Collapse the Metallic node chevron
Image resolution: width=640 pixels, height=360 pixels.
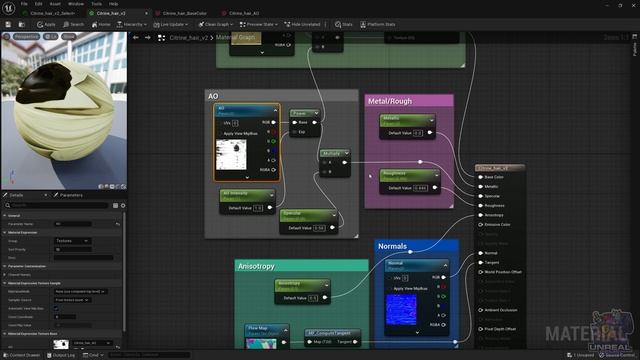(x=431, y=120)
